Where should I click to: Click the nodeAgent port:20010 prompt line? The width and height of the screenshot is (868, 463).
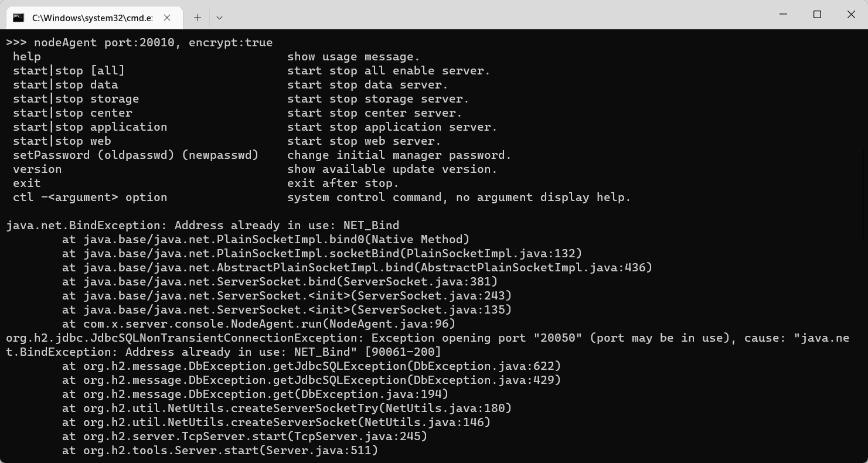(139, 43)
